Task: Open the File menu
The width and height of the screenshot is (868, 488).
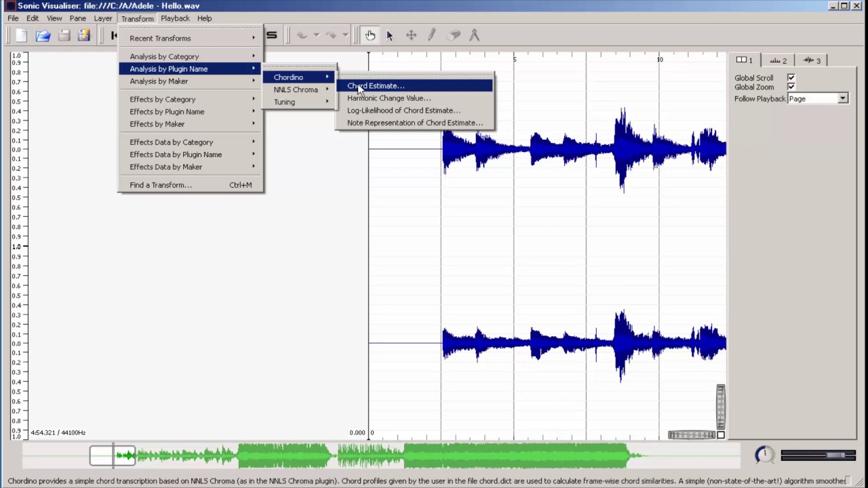Action: pos(13,18)
